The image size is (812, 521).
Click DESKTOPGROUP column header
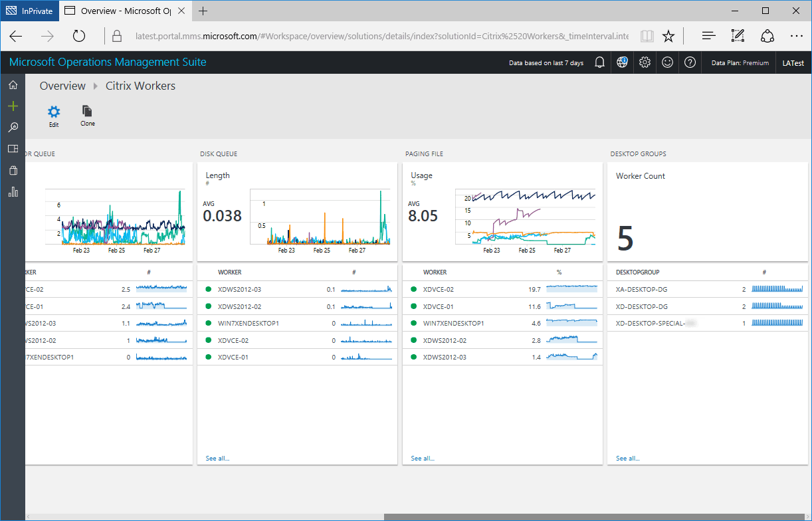pos(637,272)
